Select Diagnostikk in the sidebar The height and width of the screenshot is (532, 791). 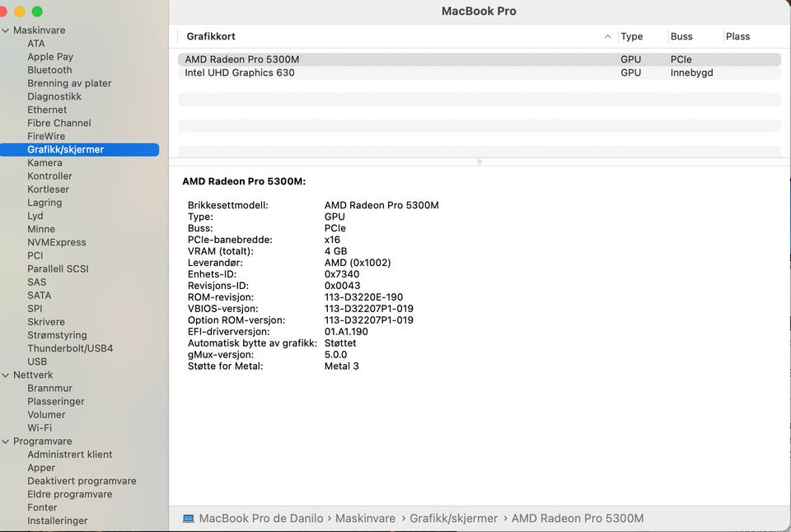[x=54, y=97]
